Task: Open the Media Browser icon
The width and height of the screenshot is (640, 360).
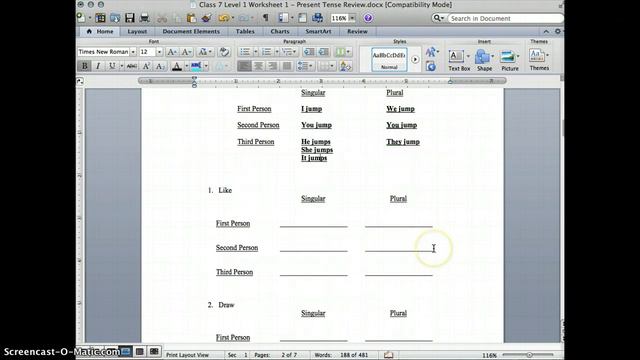Action: pos(317,18)
